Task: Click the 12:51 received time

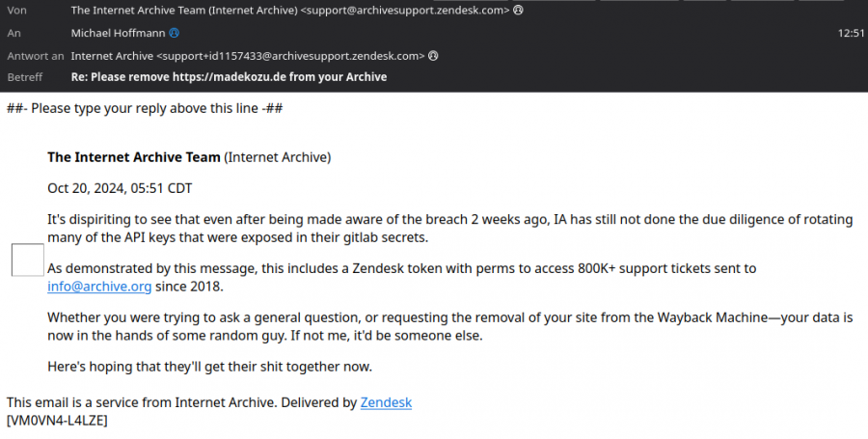Action: (x=851, y=33)
